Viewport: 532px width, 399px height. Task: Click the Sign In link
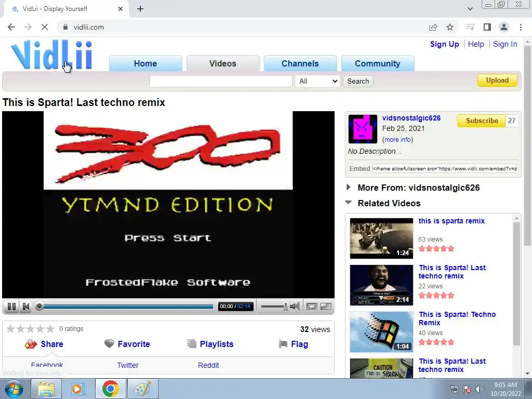pyautogui.click(x=505, y=44)
